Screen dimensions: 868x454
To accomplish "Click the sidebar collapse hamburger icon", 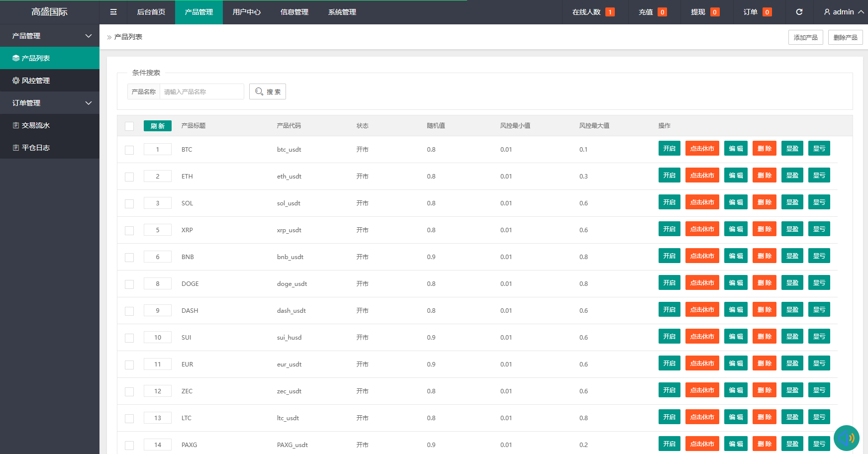I will pyautogui.click(x=113, y=12).
